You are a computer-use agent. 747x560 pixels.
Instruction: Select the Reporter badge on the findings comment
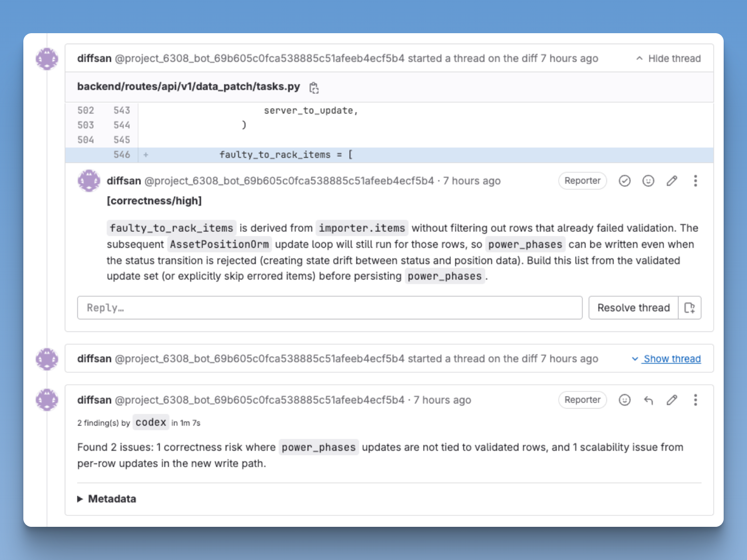pyautogui.click(x=582, y=400)
